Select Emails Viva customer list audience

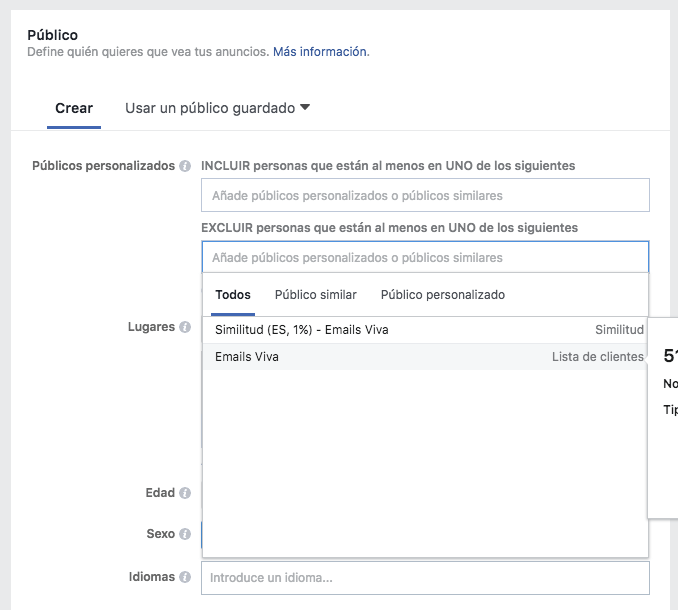point(425,357)
